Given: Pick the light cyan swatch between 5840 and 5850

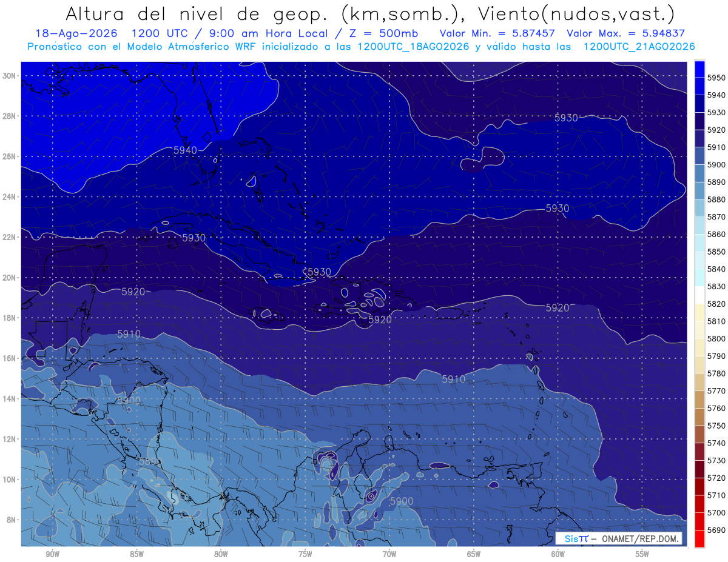Looking at the screenshot, I should (x=699, y=260).
